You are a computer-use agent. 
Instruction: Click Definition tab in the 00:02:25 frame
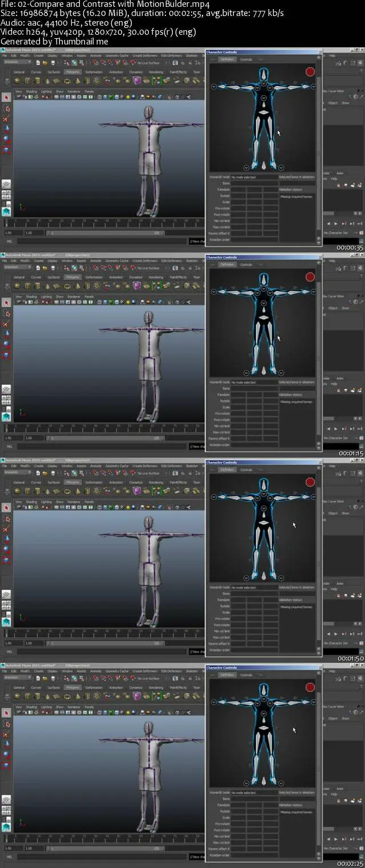click(x=227, y=675)
